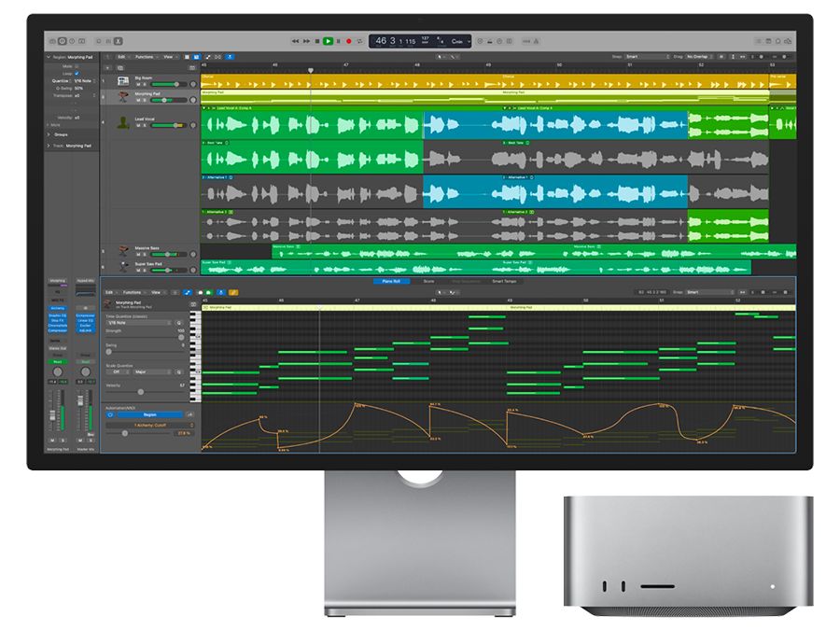Image resolution: width=840 pixels, height=630 pixels.
Task: Adjust the Big Room track volume slider
Action: coord(168,84)
